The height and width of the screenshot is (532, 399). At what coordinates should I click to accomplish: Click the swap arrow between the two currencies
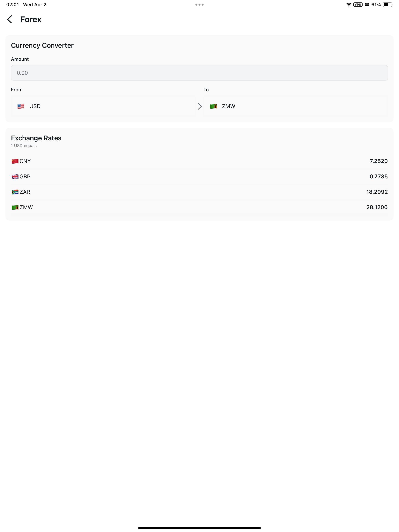tap(199, 106)
